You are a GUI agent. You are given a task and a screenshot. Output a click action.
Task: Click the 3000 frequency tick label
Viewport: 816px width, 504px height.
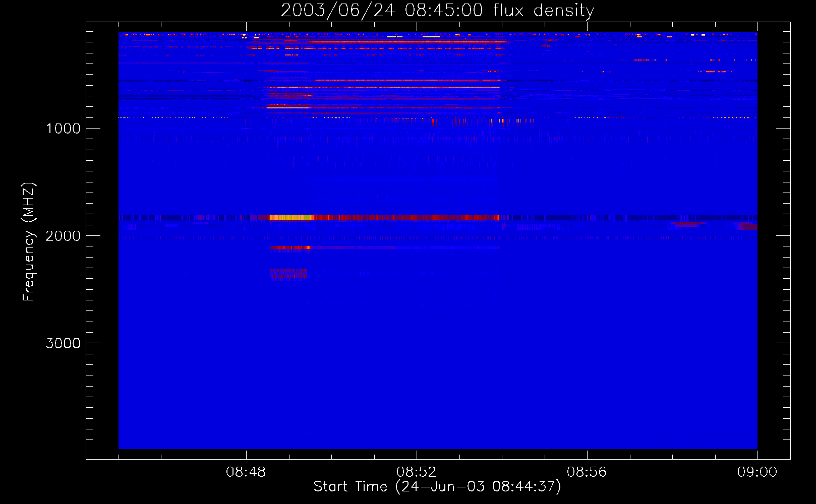click(x=63, y=343)
